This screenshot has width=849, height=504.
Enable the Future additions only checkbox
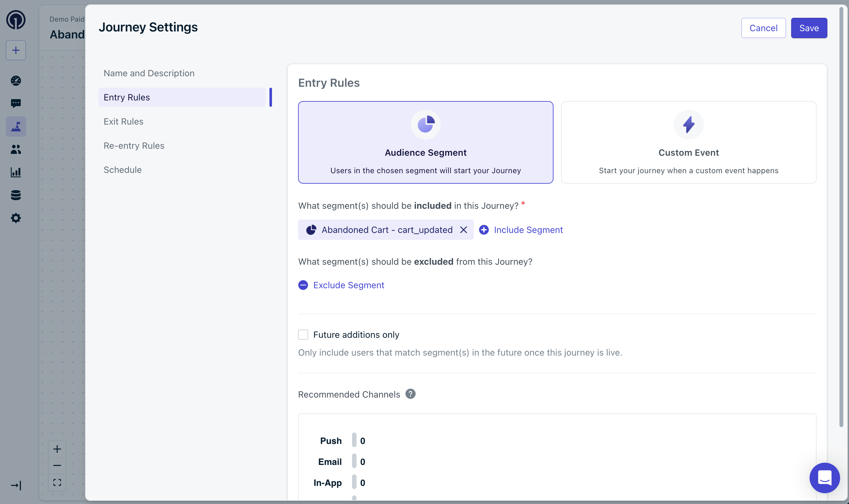tap(303, 335)
